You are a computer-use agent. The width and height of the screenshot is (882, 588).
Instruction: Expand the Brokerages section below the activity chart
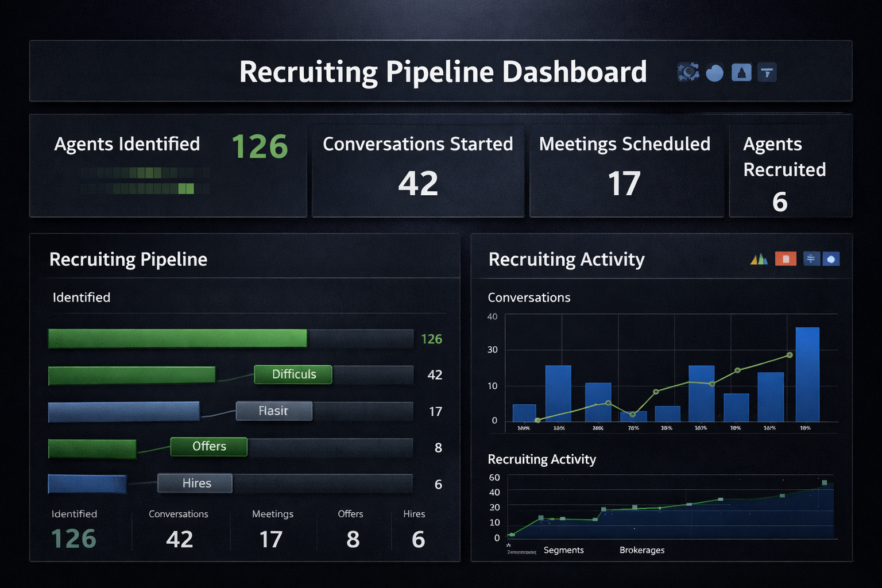(x=641, y=550)
